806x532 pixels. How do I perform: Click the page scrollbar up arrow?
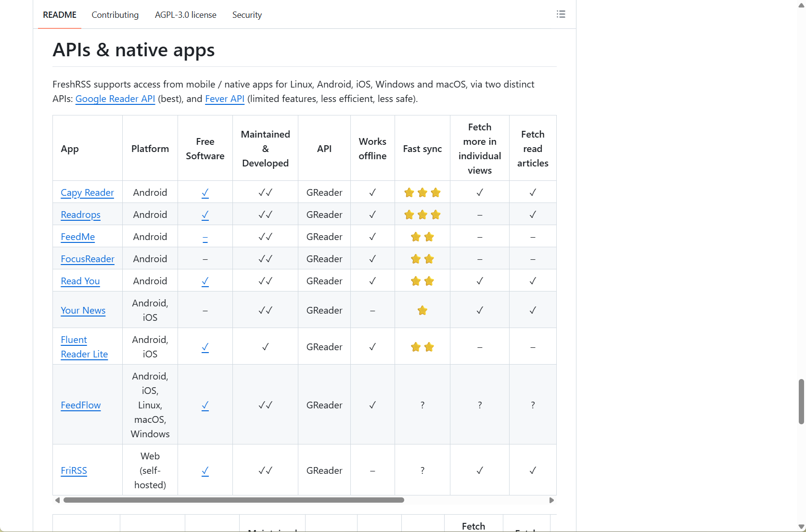801,5
